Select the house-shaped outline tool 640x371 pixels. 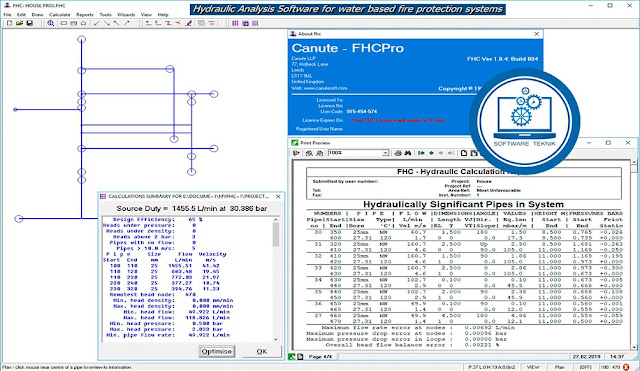click(83, 23)
